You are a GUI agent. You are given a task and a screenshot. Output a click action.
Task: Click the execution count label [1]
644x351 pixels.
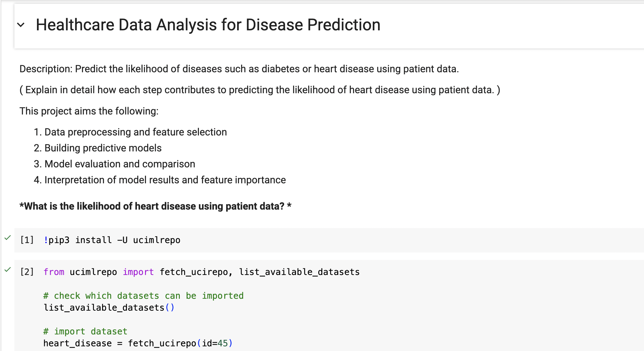(27, 240)
